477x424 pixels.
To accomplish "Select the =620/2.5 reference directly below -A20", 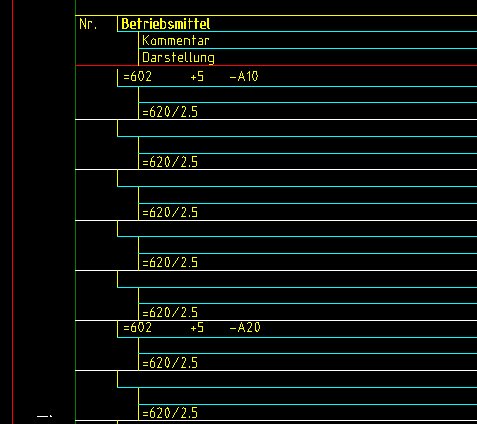I will click(170, 363).
